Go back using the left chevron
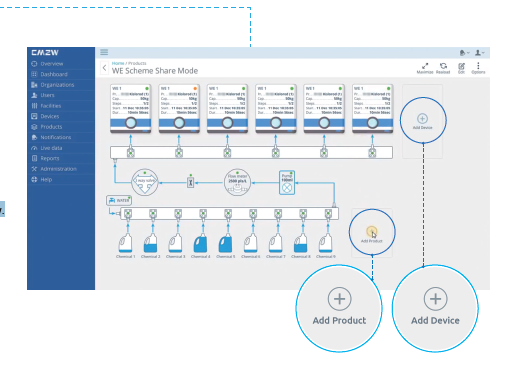 pyautogui.click(x=104, y=68)
